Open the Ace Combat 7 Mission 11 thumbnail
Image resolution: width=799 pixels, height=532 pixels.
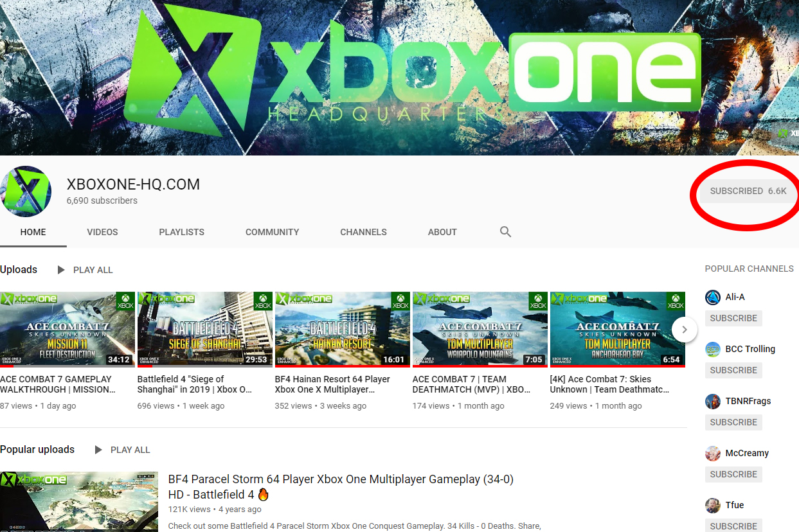point(67,329)
